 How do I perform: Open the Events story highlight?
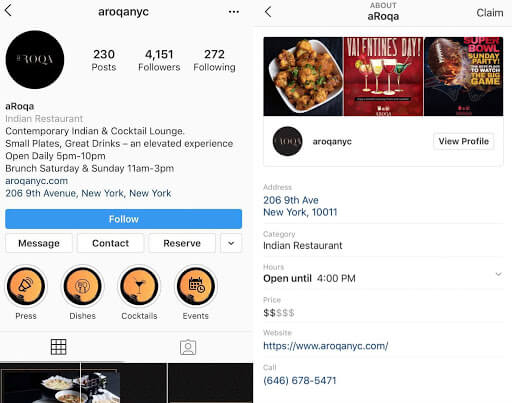[196, 286]
